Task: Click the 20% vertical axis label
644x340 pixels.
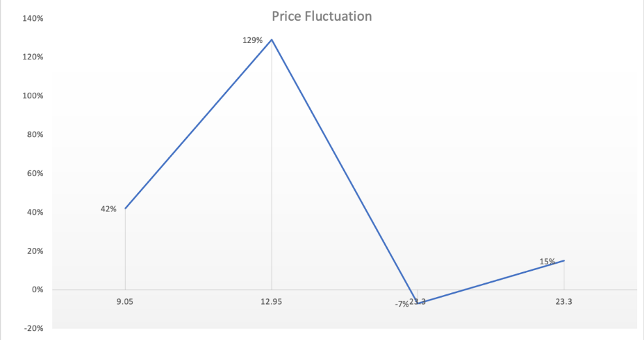Action: pos(35,251)
